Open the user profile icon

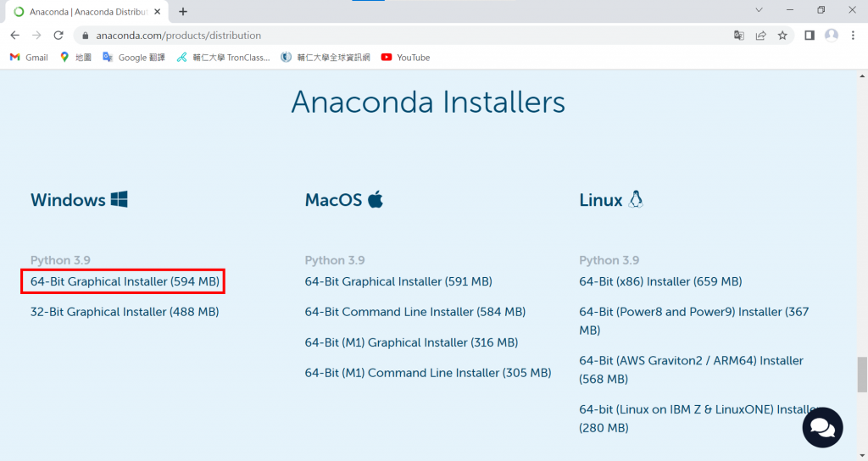832,36
